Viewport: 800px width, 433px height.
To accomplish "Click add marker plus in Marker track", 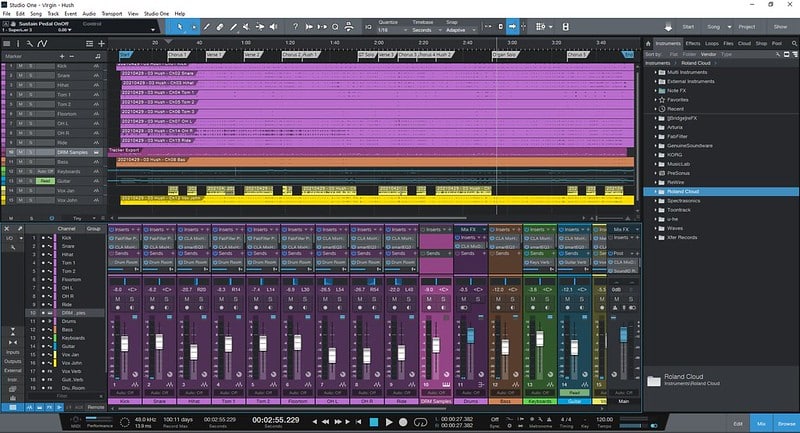I will click(x=62, y=56).
